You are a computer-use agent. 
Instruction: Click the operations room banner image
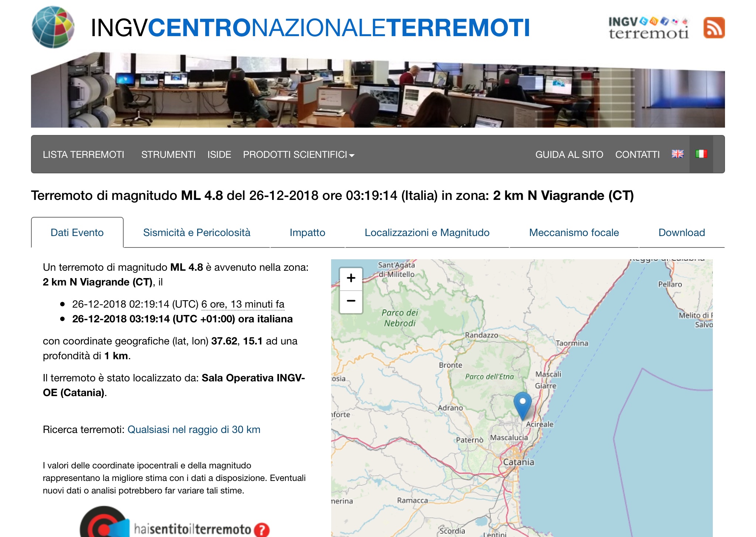coord(378,90)
